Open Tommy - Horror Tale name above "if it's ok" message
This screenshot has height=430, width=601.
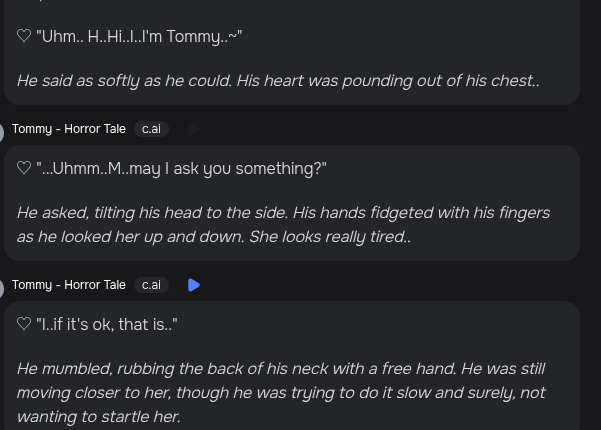[x=69, y=285]
